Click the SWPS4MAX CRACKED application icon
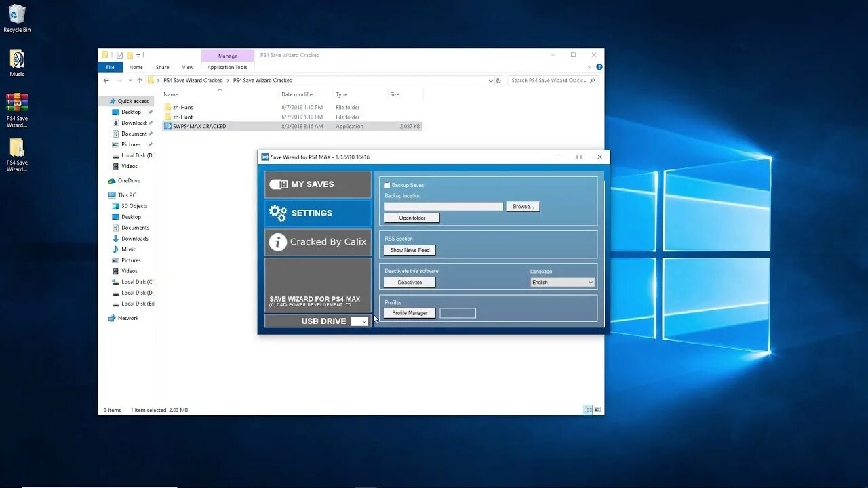 [167, 126]
